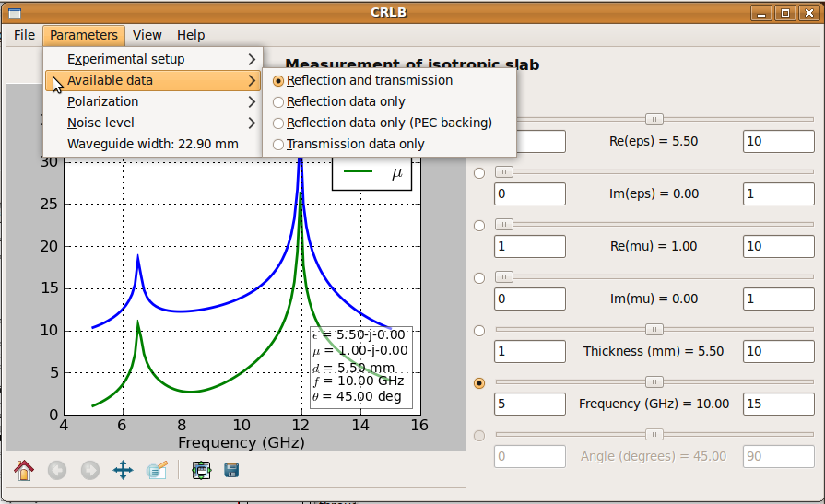Click the CRLB window menu icon in title bar

pos(15,12)
